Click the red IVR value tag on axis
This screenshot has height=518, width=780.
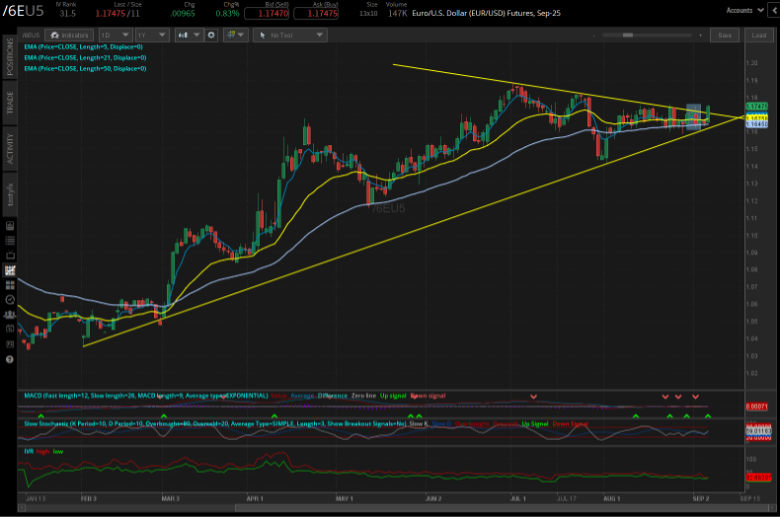click(x=758, y=477)
